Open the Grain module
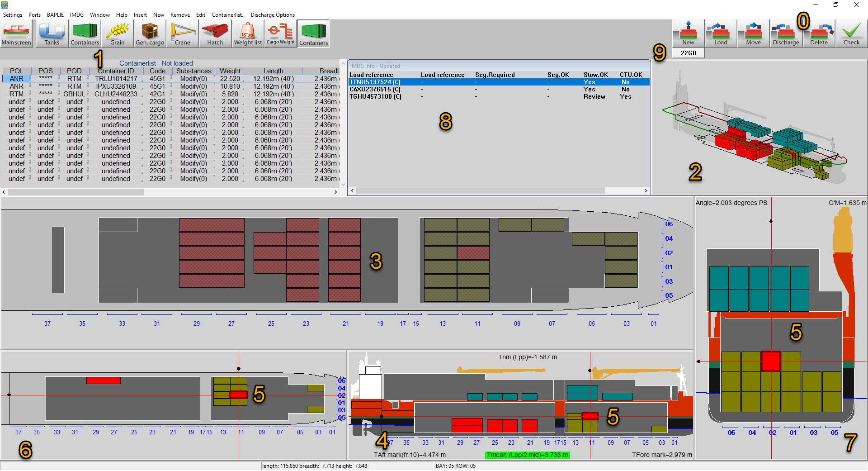 [x=117, y=33]
